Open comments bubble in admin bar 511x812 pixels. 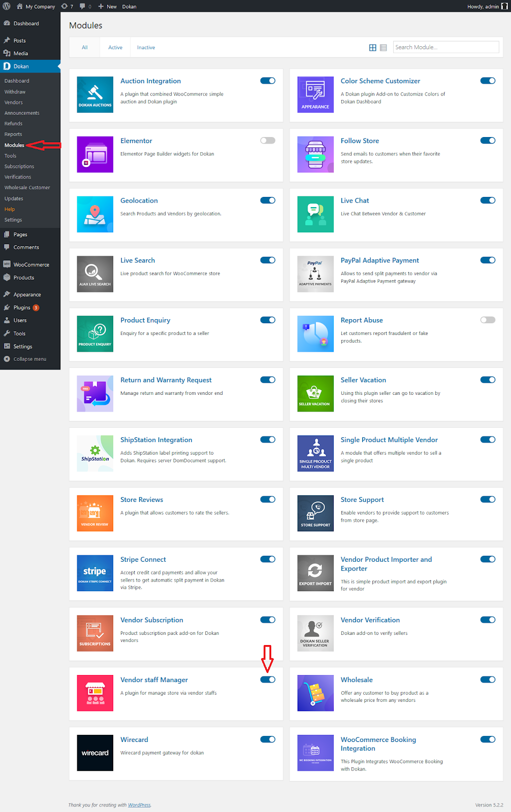coord(85,7)
